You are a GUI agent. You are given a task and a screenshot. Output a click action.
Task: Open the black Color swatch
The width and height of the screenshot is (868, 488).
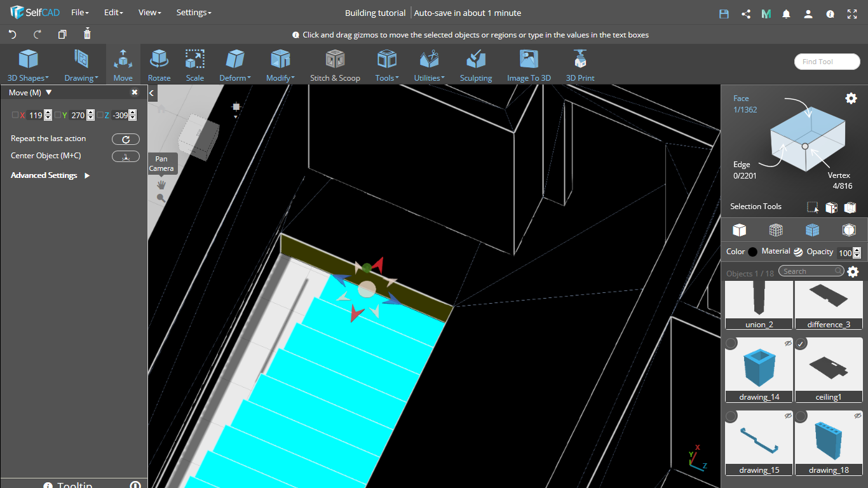pos(753,252)
